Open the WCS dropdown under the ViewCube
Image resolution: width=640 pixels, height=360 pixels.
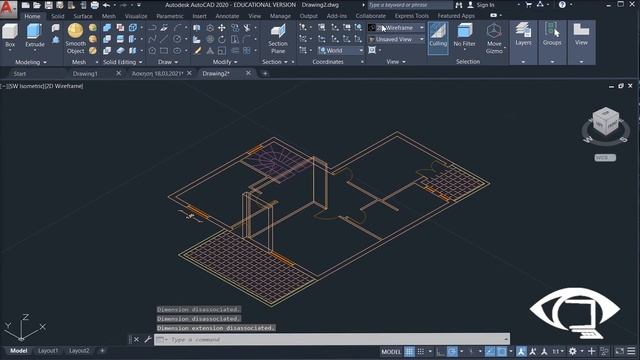click(605, 158)
